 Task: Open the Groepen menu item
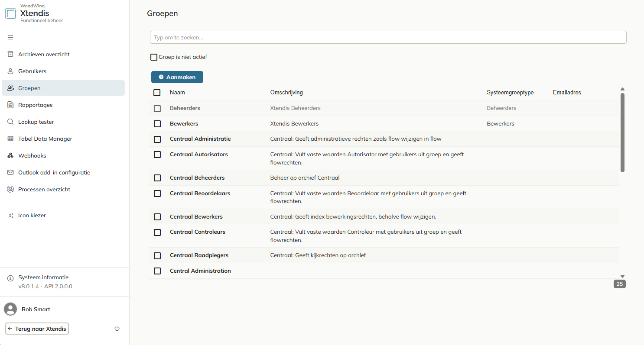coord(63,88)
